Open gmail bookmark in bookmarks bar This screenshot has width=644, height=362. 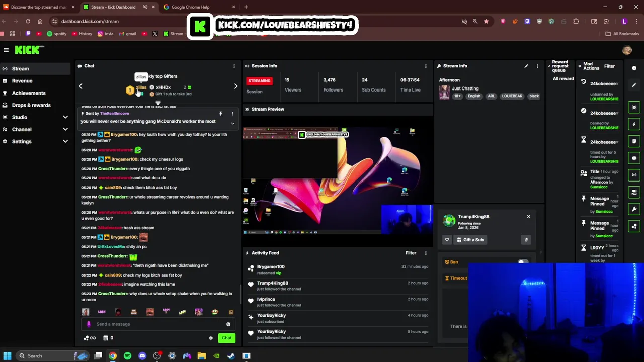(x=127, y=34)
